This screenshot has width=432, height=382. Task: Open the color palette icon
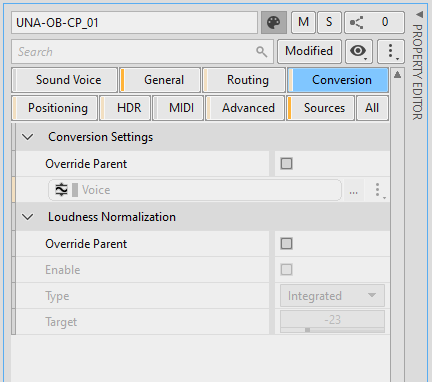point(274,23)
